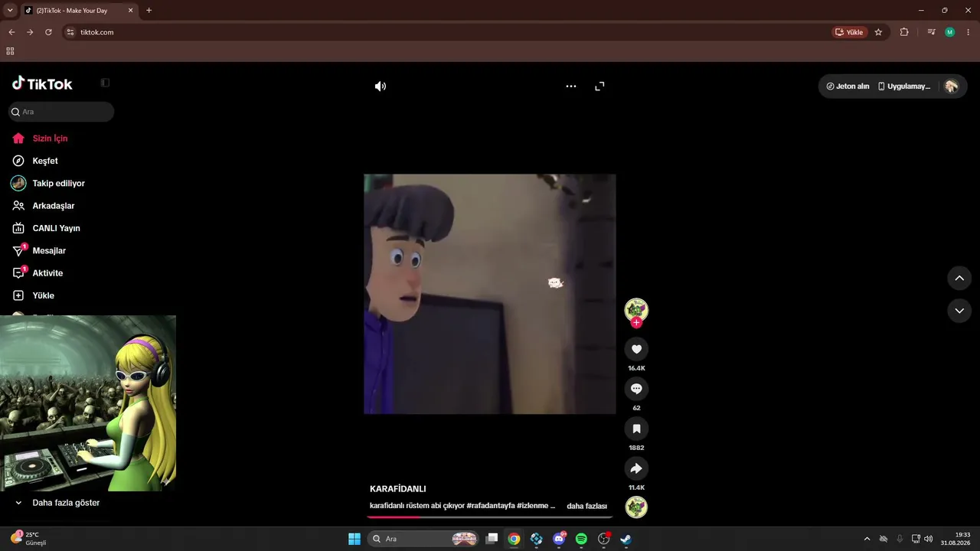This screenshot has width=980, height=551.
Task: Follow the creator with the plus badge
Action: tap(636, 323)
